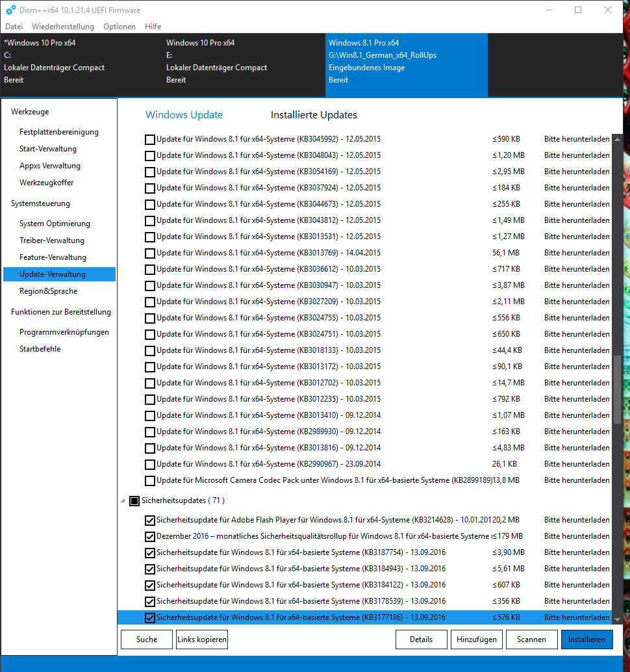
Task: Select the KB3054169 update row text
Action: tap(268, 172)
